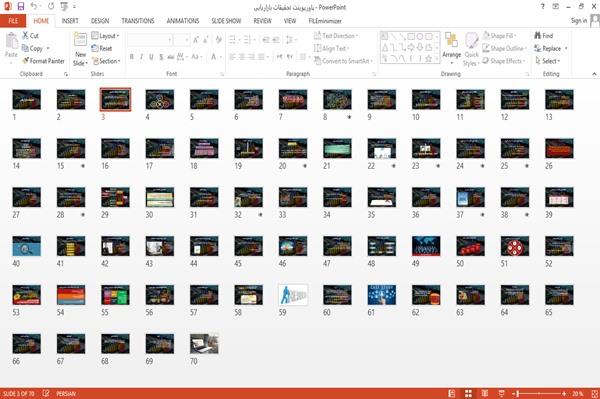The image size is (600, 399).
Task: Clear all formatting icon
Action: [218, 40]
